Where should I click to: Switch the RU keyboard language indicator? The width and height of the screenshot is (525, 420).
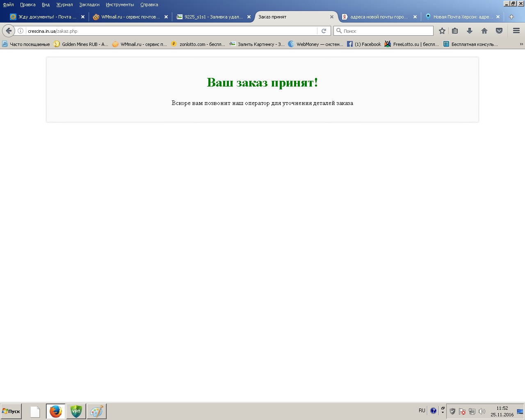(x=422, y=411)
